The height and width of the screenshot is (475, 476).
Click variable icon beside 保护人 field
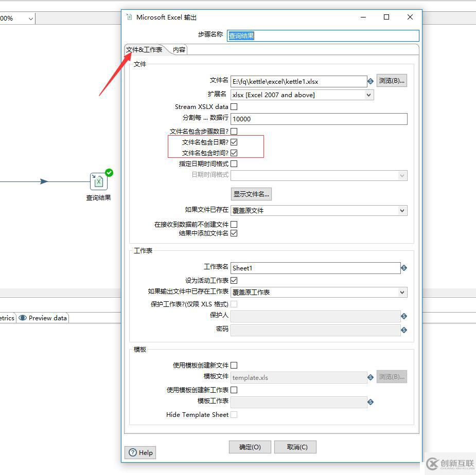tap(403, 316)
